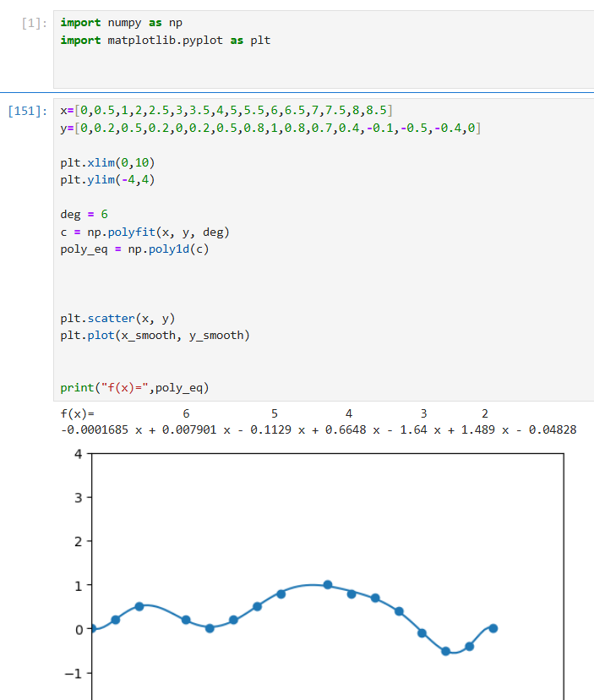Viewport: 594px width, 700px height.
Task: Click the coefficient 0.007901 in the output
Action: (189, 430)
